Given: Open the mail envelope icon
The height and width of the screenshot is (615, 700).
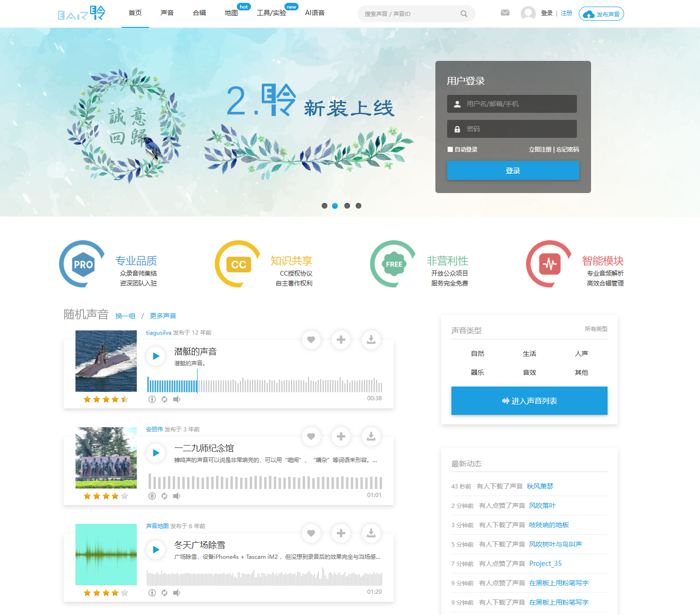Looking at the screenshot, I should click(505, 13).
